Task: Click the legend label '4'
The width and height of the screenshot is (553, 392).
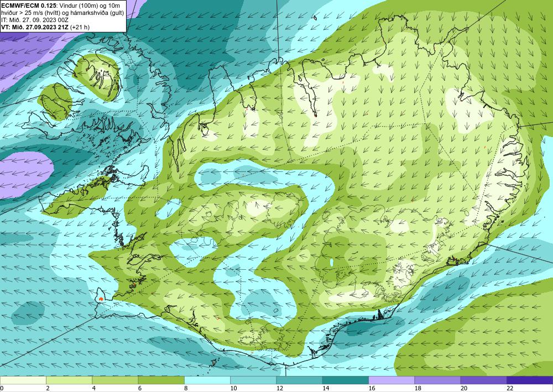Action: point(94,388)
